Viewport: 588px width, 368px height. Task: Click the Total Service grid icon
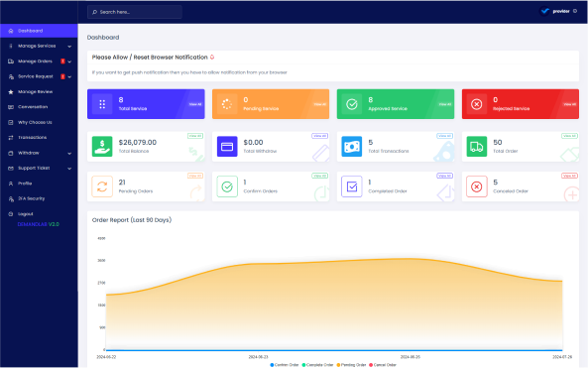point(102,104)
